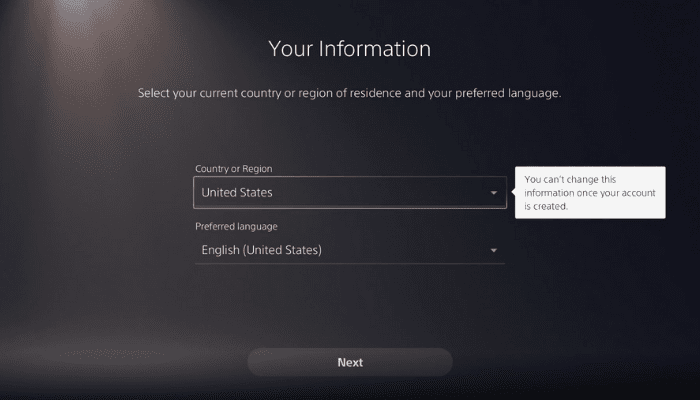Open the Country or Region dropdown
The width and height of the screenshot is (700, 400).
click(x=349, y=193)
